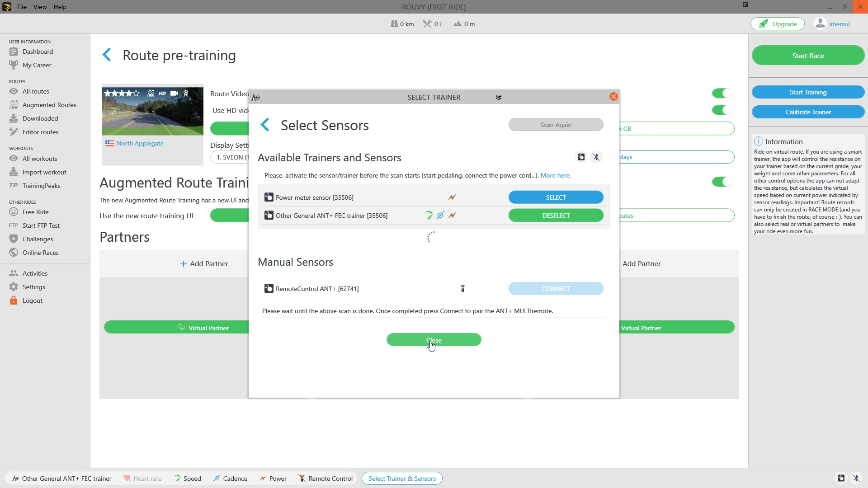Toggle the Augmented Route Training switch
The image size is (868, 488).
click(722, 182)
